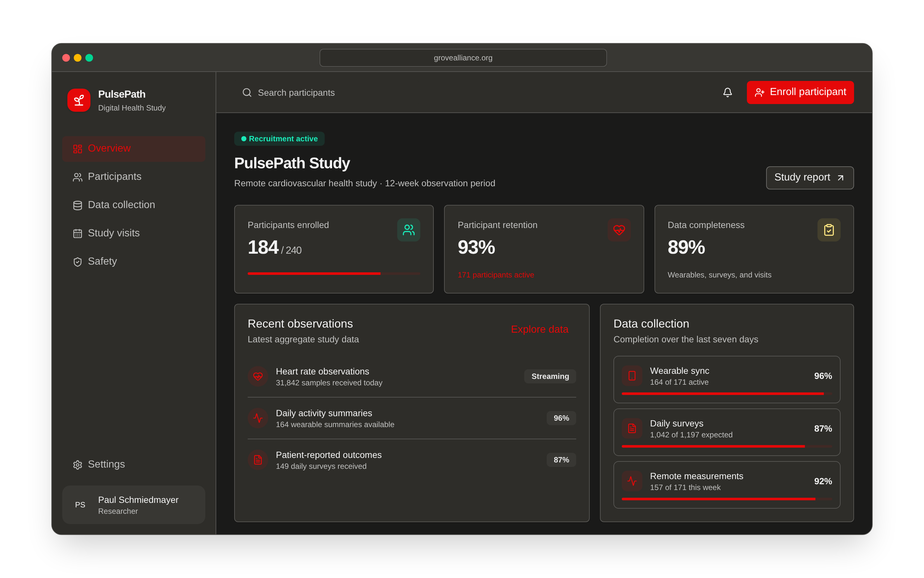The width and height of the screenshot is (924, 578).
Task: Open the Study report
Action: [x=810, y=178]
